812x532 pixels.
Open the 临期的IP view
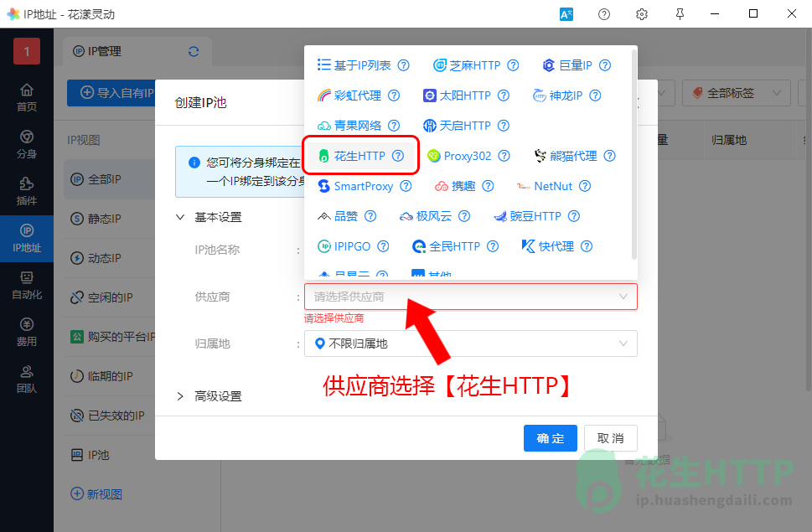pos(110,375)
